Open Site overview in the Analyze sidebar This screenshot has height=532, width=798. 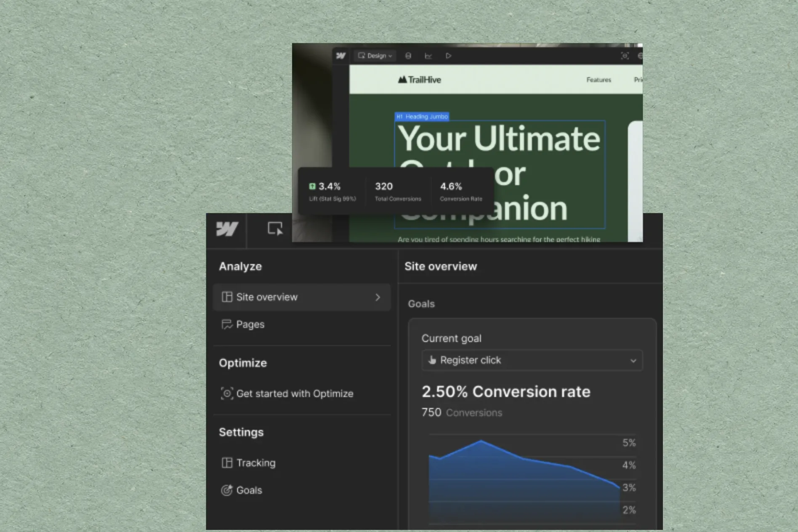[302, 297]
